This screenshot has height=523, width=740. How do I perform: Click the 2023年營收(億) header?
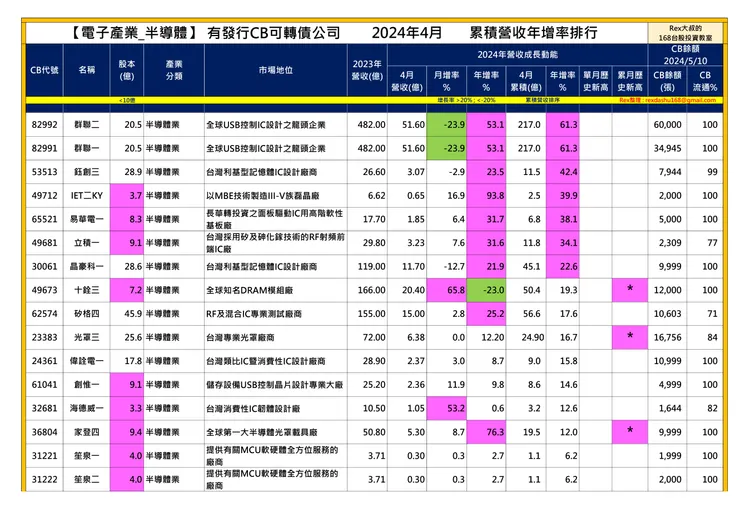point(368,70)
